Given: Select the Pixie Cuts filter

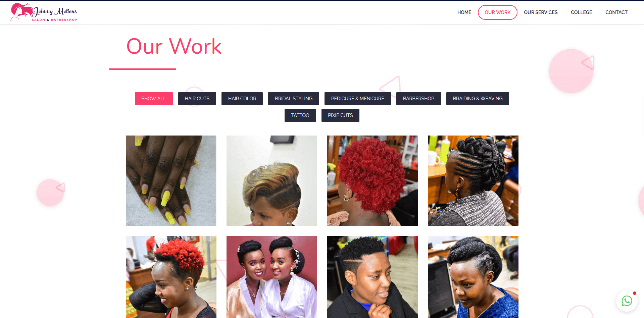Looking at the screenshot, I should pos(340,115).
